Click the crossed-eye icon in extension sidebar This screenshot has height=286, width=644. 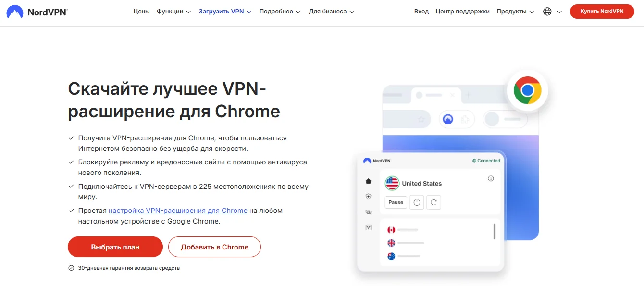[368, 212]
